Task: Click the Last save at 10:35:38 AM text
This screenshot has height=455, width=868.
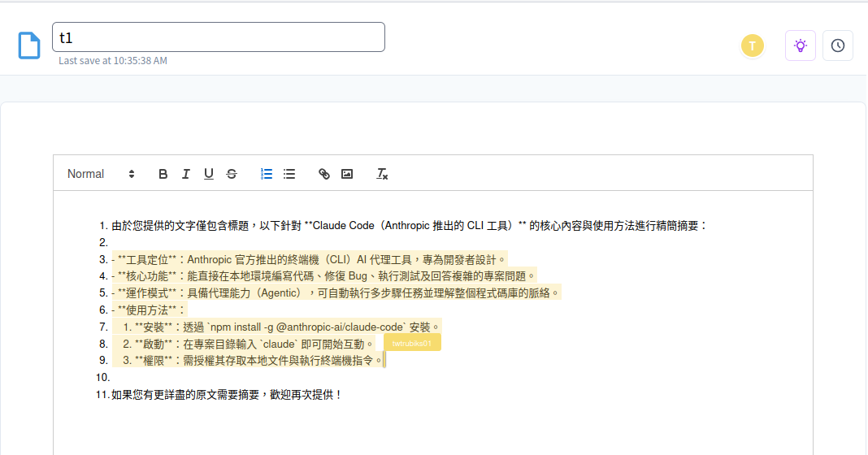Action: point(113,60)
